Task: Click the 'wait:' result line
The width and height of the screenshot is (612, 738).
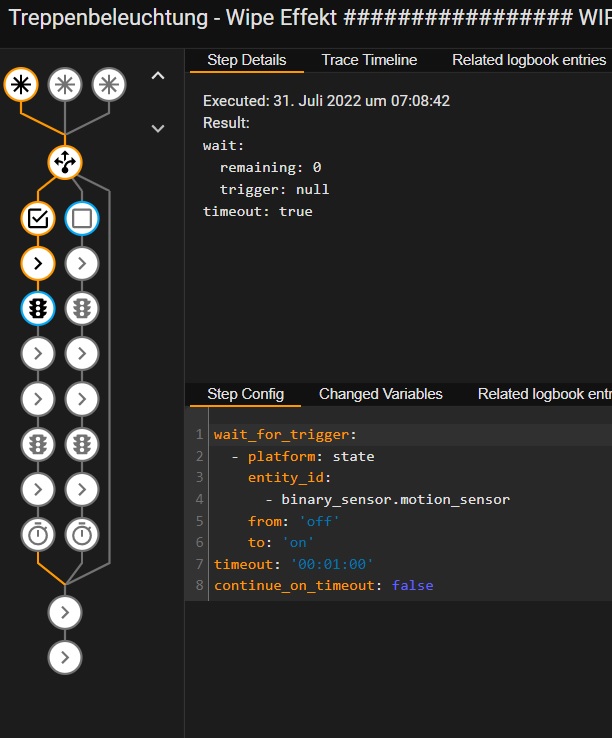Action: pos(224,145)
